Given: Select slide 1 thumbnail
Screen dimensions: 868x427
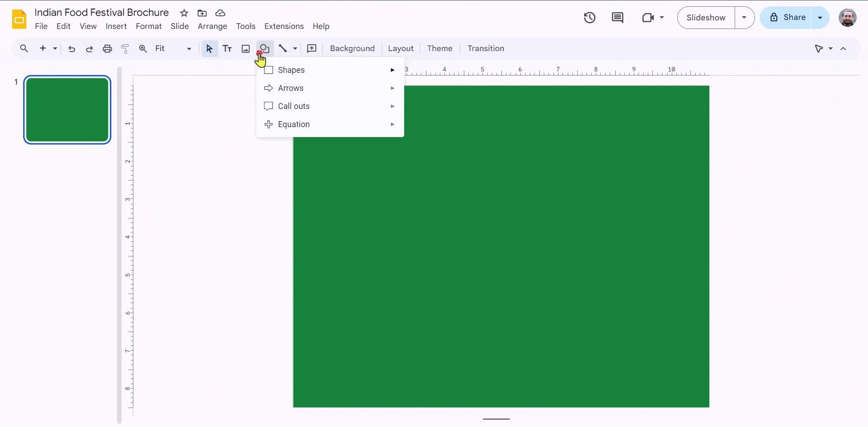Looking at the screenshot, I should [67, 109].
